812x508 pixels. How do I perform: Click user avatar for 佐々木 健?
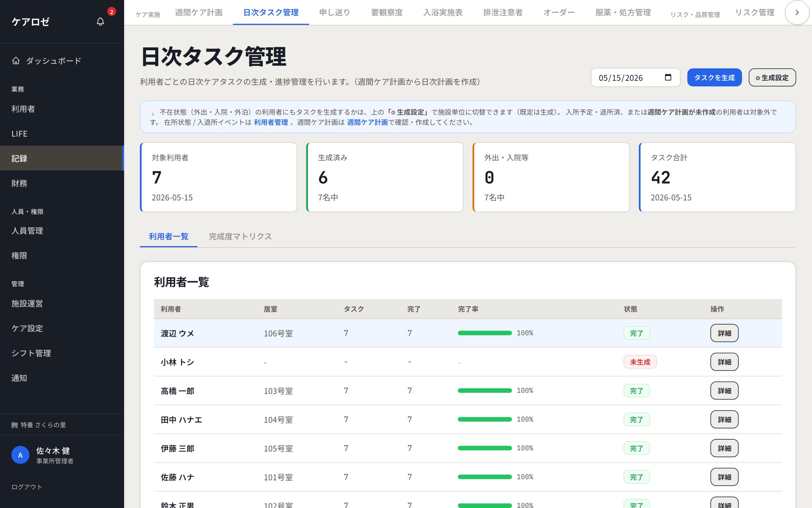[20, 455]
